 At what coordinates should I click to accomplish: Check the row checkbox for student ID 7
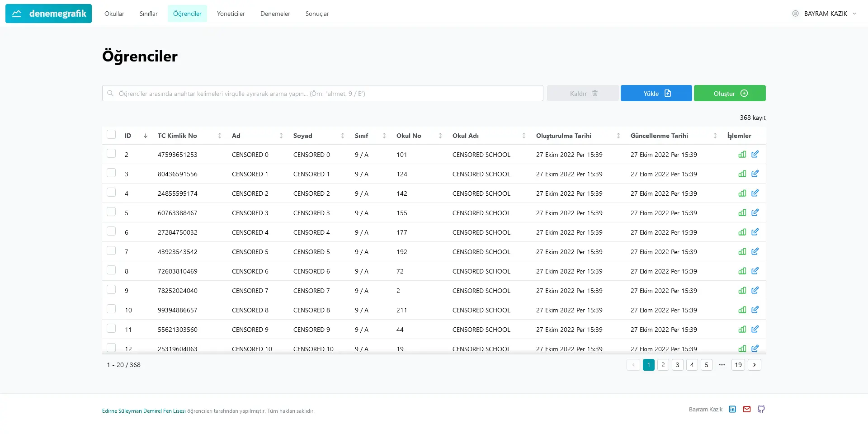click(x=111, y=251)
